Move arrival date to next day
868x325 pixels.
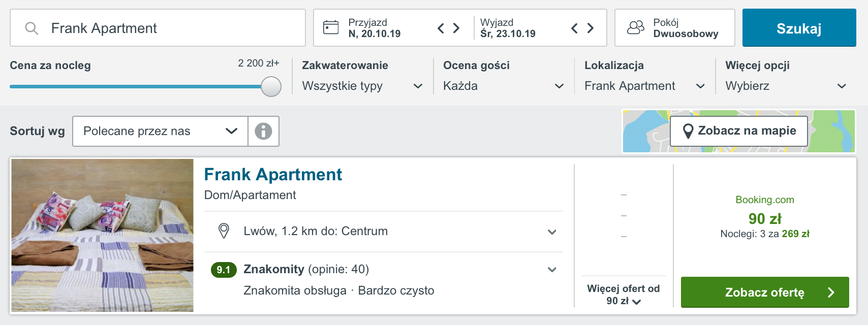point(456,28)
